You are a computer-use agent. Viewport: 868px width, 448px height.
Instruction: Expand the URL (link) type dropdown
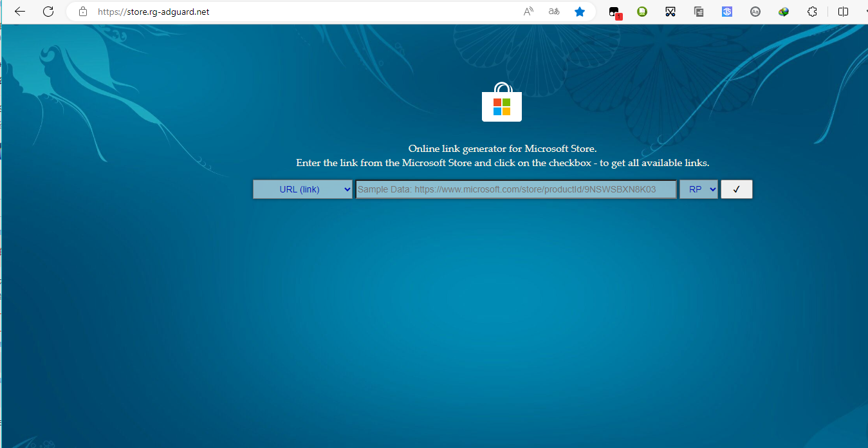click(x=302, y=189)
